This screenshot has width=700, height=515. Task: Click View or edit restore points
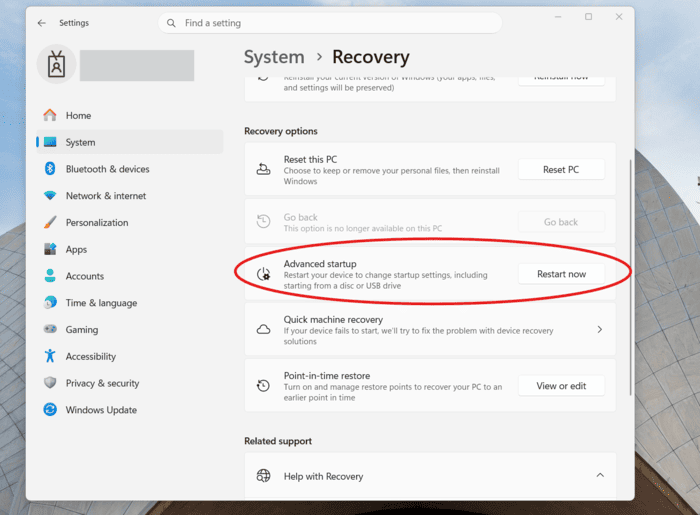click(561, 386)
